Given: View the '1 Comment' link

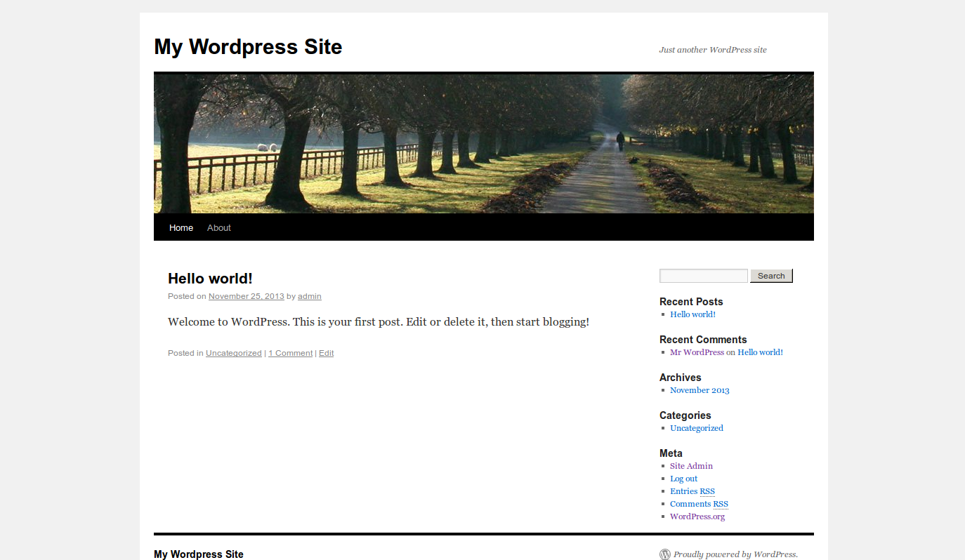Looking at the screenshot, I should (290, 353).
